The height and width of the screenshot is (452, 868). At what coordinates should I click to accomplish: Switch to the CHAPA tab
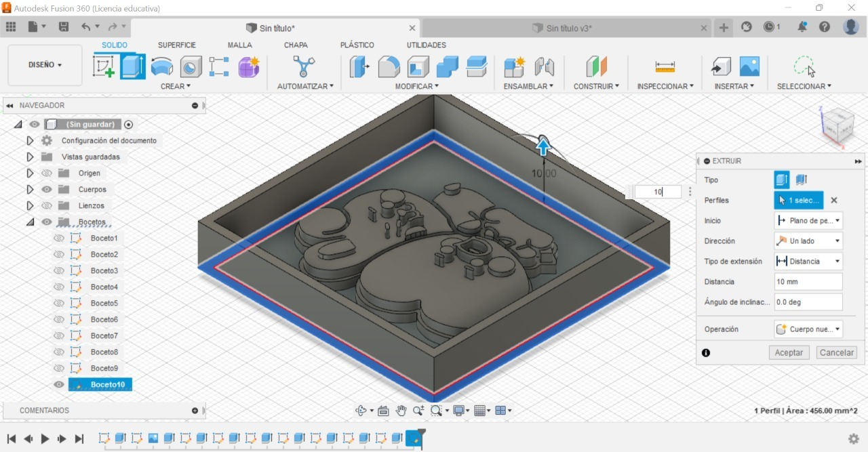point(296,45)
